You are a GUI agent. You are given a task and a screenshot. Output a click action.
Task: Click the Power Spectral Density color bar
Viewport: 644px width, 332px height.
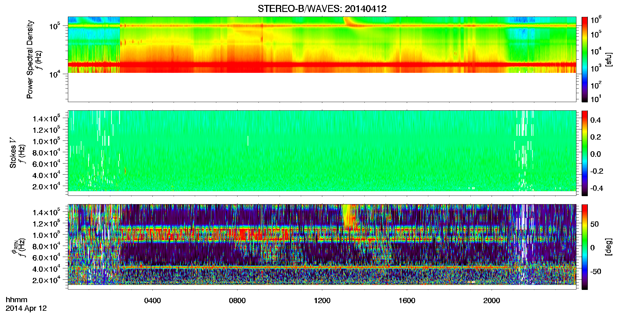point(584,59)
